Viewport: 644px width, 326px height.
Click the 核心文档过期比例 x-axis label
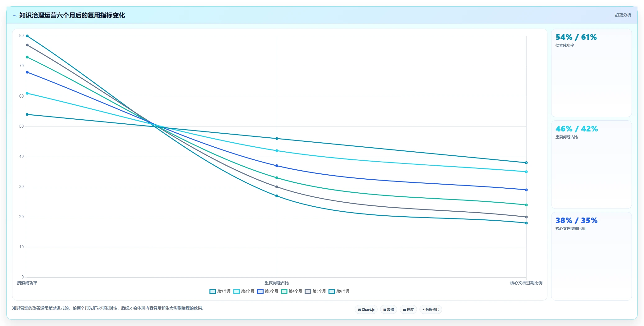(526, 283)
